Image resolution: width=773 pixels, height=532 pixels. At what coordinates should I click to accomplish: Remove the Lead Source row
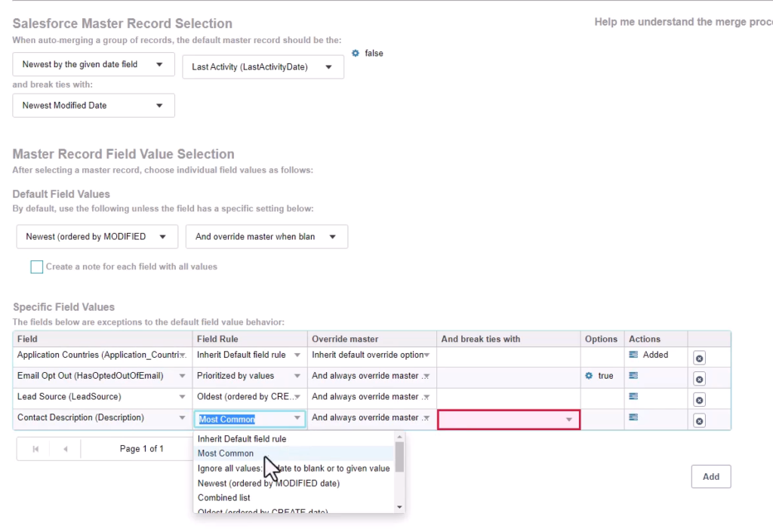pyautogui.click(x=699, y=400)
